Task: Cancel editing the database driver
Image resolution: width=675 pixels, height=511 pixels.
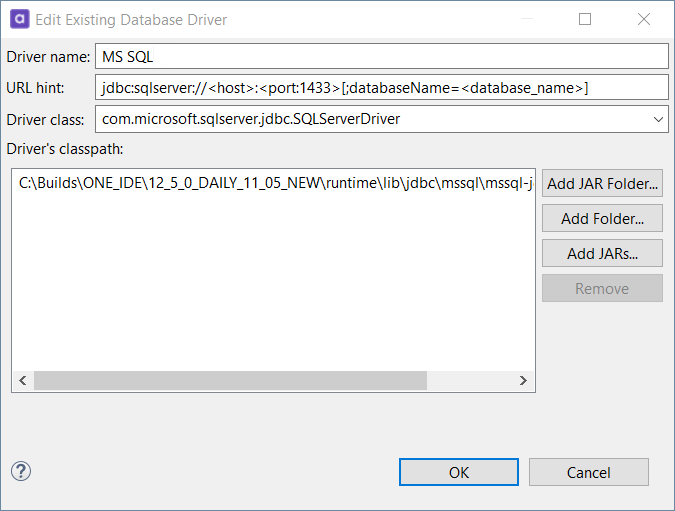Action: (x=588, y=472)
